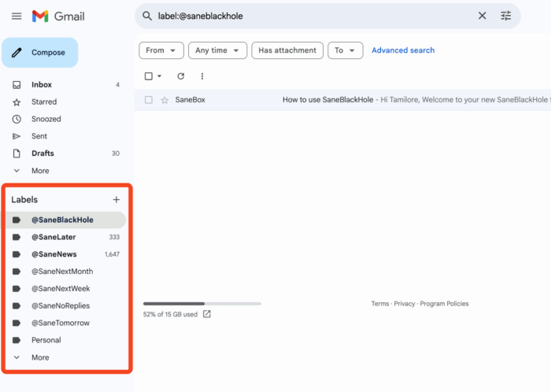Viewport: 551px width, 392px height.
Task: Open the three-dot More options menu
Action: point(202,76)
